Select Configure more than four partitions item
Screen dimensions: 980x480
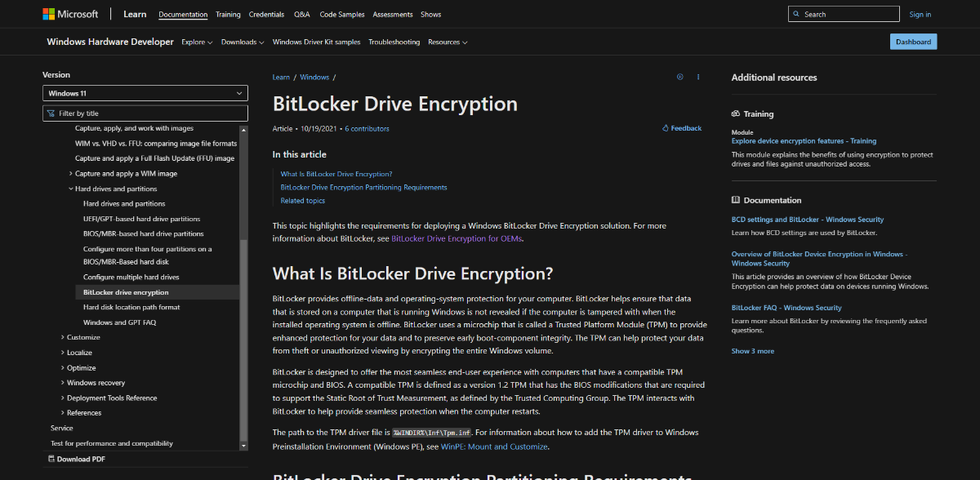(147, 256)
